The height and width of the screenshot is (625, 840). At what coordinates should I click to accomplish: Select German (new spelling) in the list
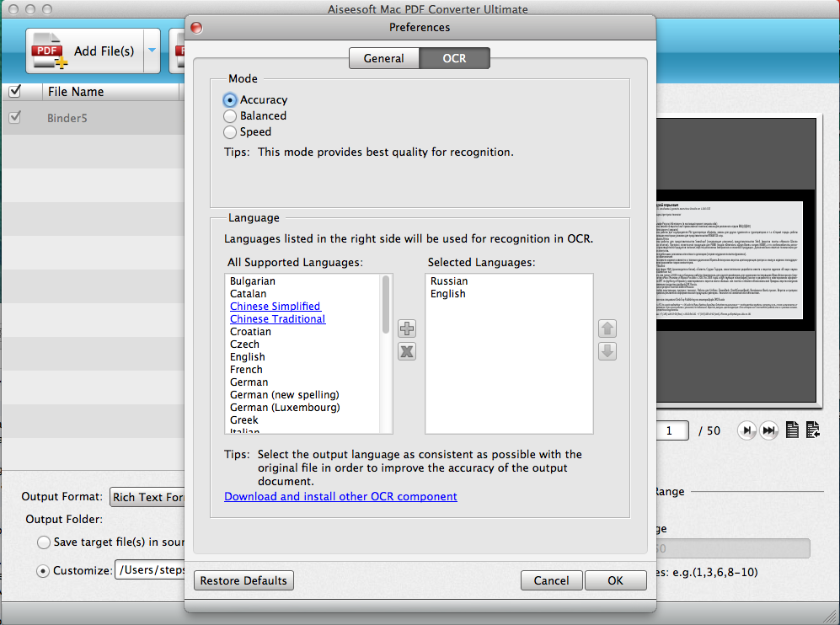(x=285, y=395)
